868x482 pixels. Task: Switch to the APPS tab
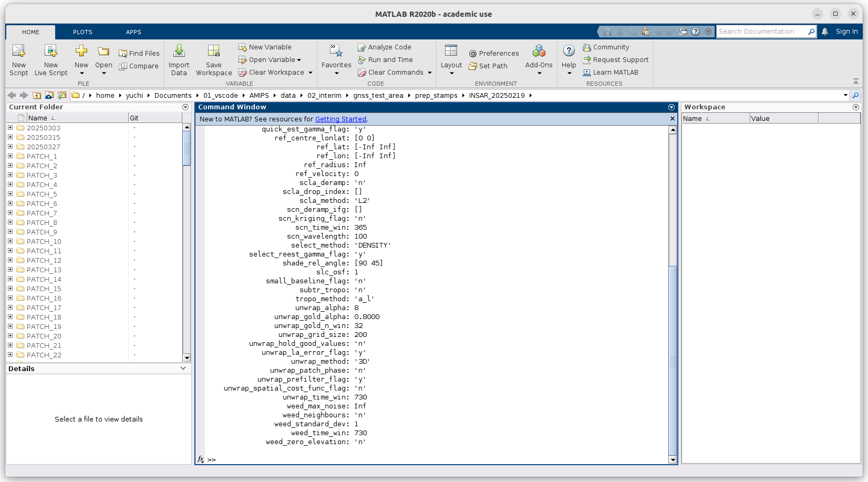[x=133, y=32]
